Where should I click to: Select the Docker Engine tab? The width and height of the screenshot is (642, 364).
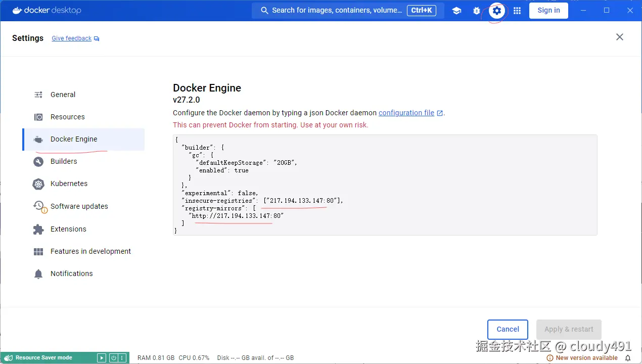pos(83,139)
